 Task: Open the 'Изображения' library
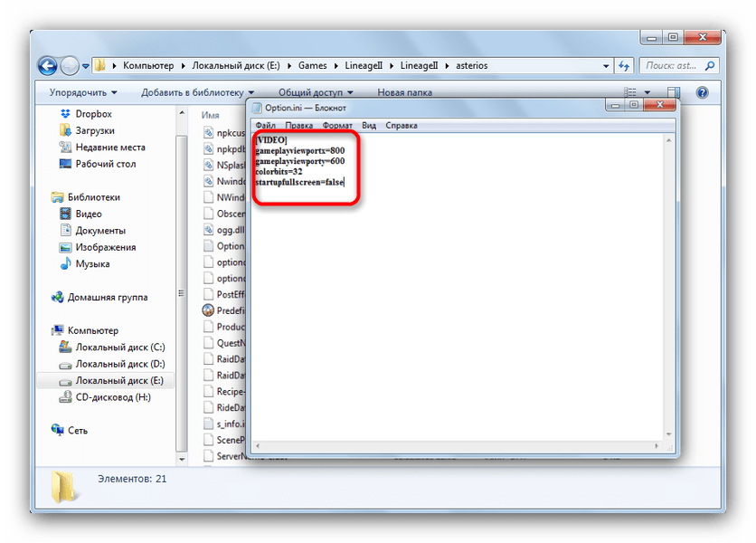click(x=98, y=247)
